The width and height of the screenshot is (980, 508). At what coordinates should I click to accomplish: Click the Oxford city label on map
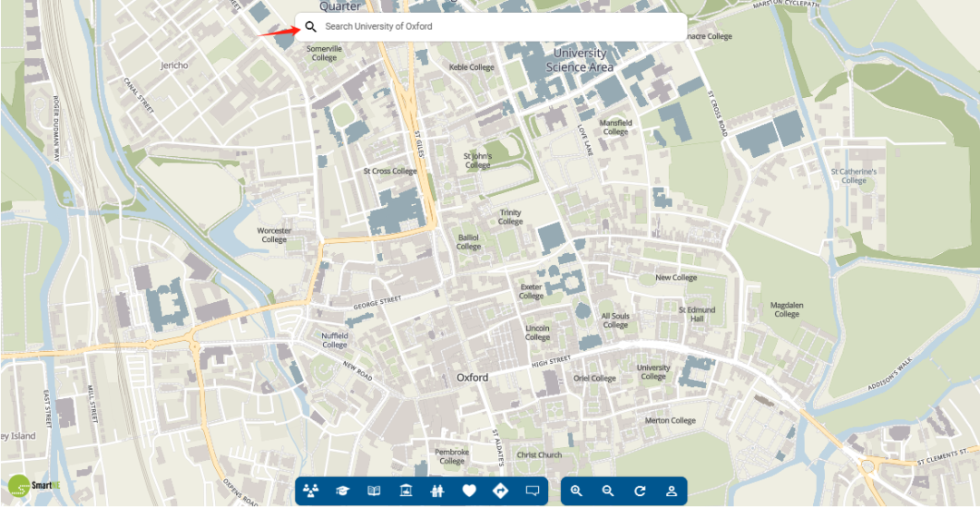(x=473, y=377)
